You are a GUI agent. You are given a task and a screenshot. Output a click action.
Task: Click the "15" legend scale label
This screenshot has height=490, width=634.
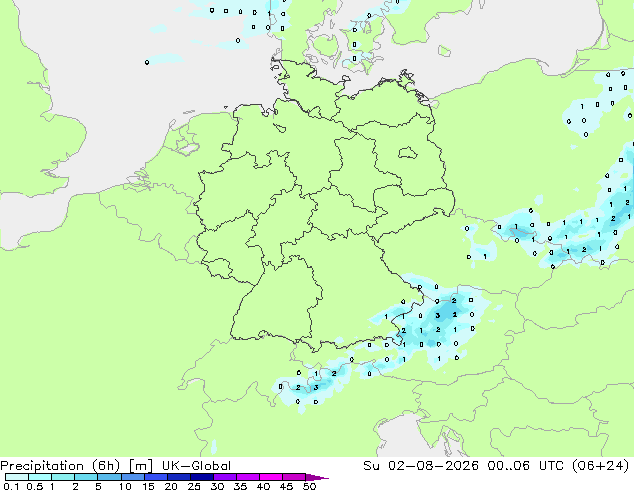[x=148, y=486]
